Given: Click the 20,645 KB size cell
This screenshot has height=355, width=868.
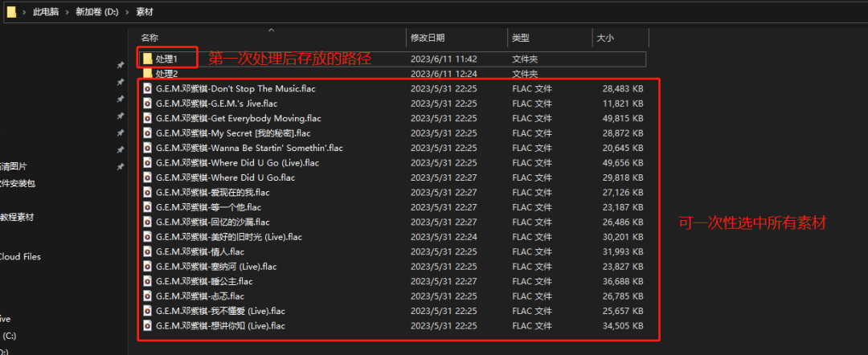Looking at the screenshot, I should click(x=623, y=148).
